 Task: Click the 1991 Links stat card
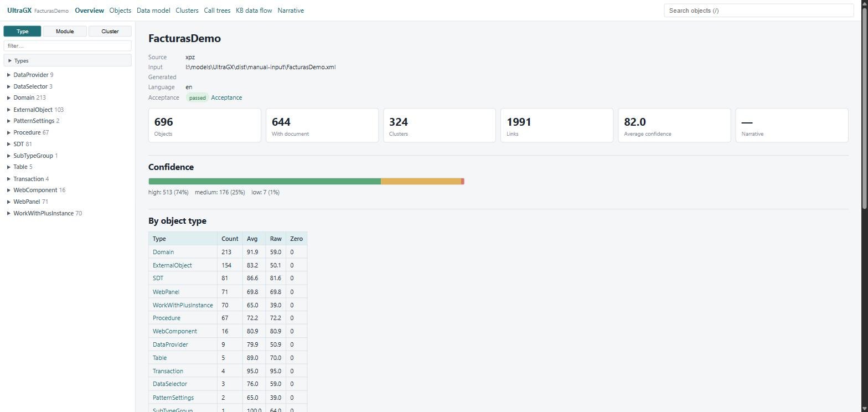pyautogui.click(x=557, y=125)
